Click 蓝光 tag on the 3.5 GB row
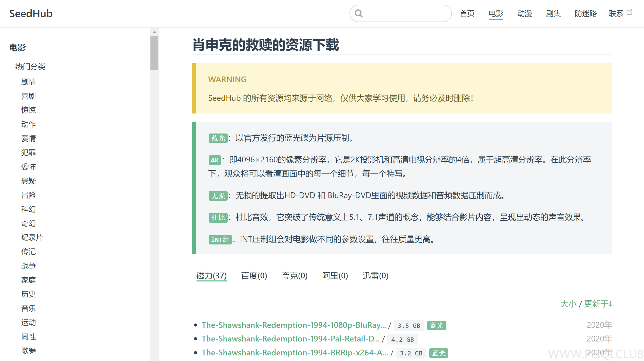644x361 pixels. (437, 326)
